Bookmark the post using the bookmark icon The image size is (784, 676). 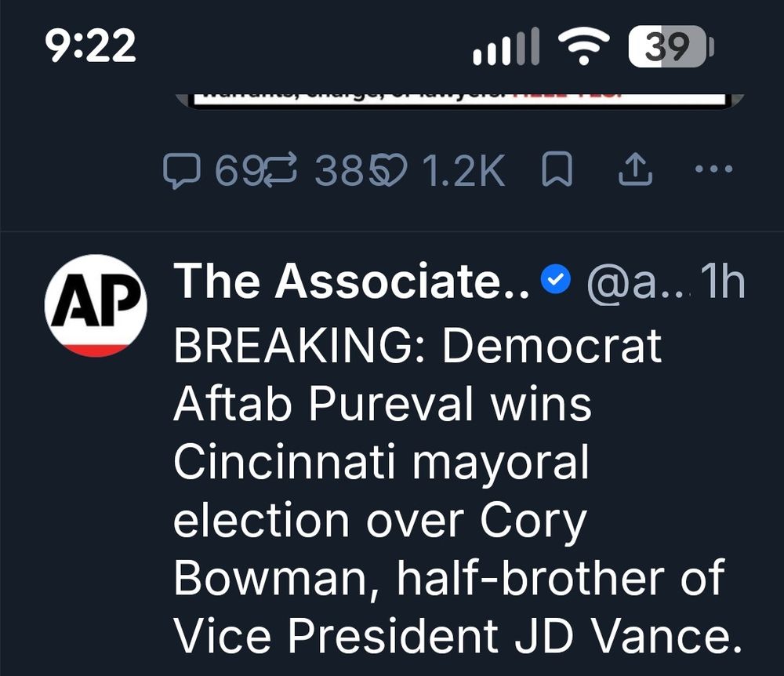557,169
